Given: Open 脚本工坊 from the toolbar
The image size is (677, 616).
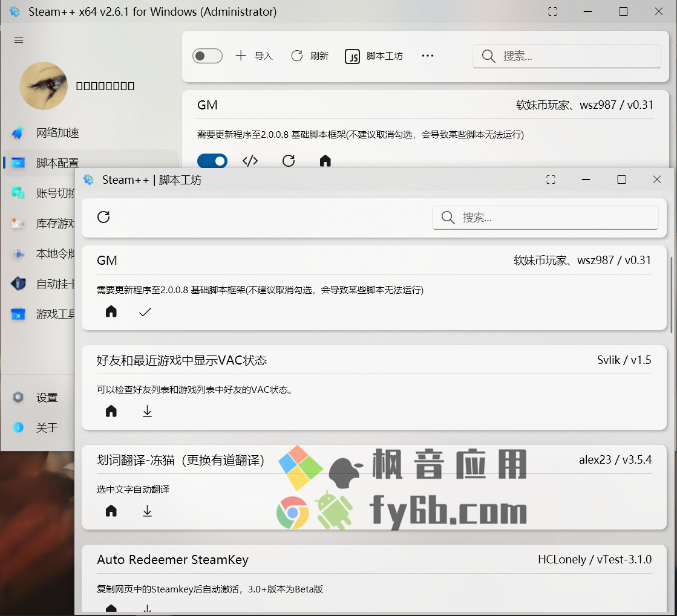Looking at the screenshot, I should click(374, 56).
